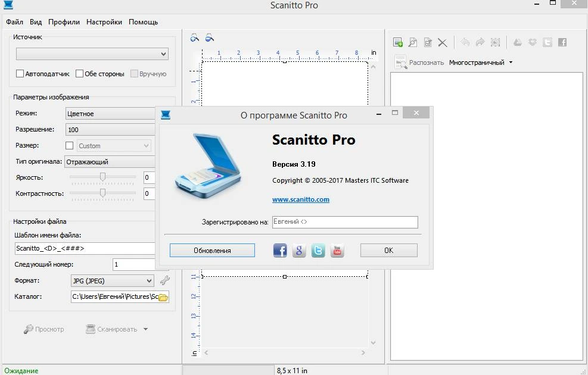Click the greyed Twitter share icon in toolbar
This screenshot has width=588, height=375.
pyautogui.click(x=547, y=42)
